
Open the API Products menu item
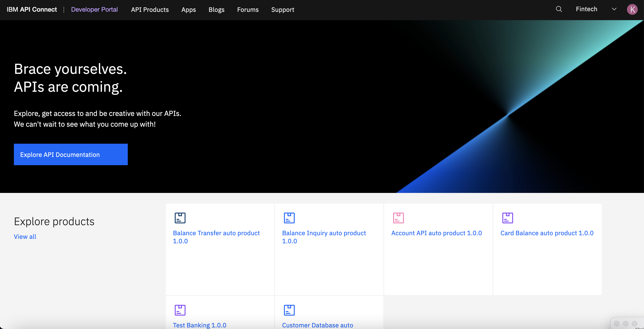pyautogui.click(x=150, y=9)
